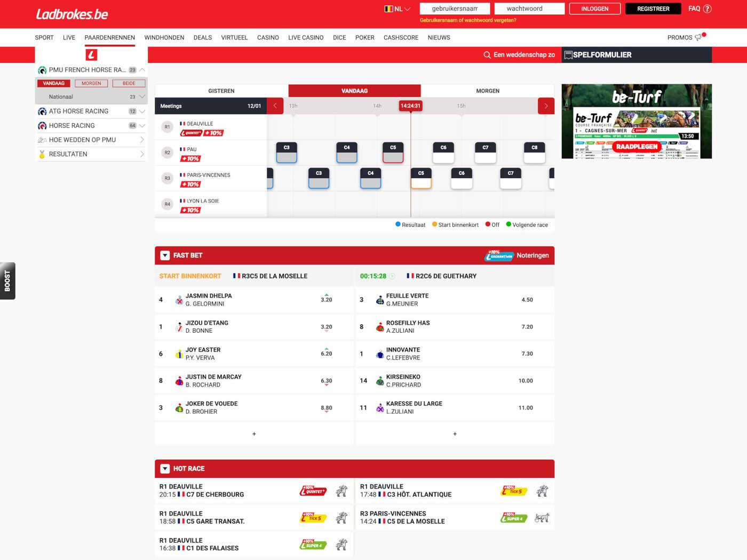Viewport: 747px width, 560px height.
Task: Click Super 4 badge on C1 Des Falaises
Action: point(314,545)
